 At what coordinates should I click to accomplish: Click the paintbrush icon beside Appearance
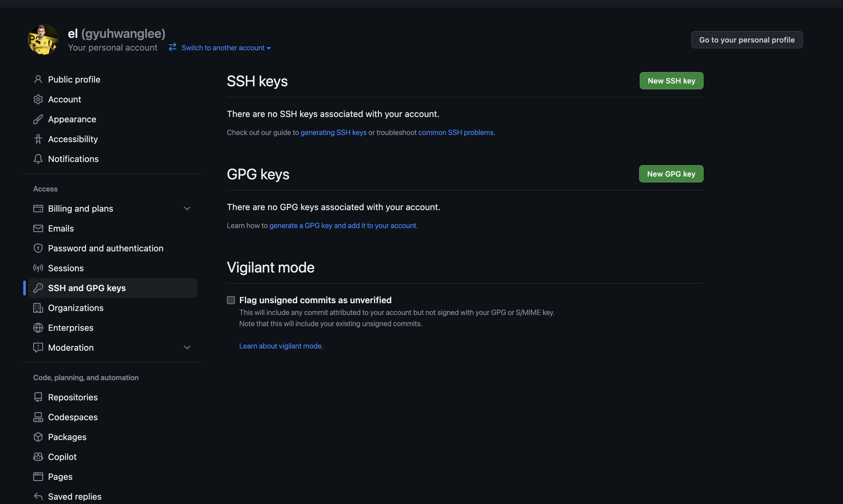click(x=38, y=119)
